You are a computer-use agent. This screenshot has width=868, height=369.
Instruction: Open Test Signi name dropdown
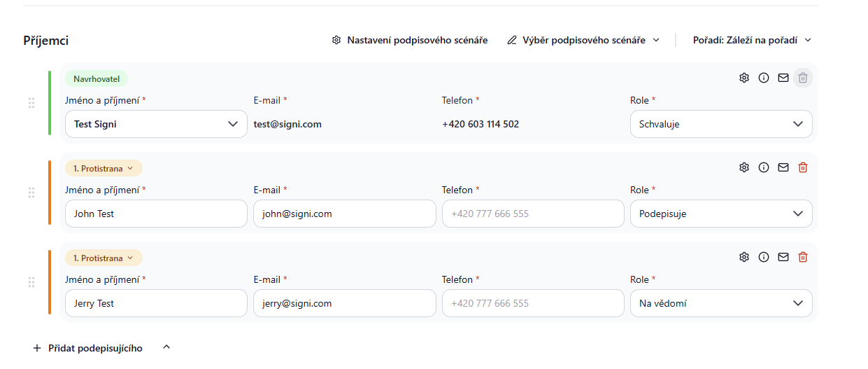pos(156,124)
